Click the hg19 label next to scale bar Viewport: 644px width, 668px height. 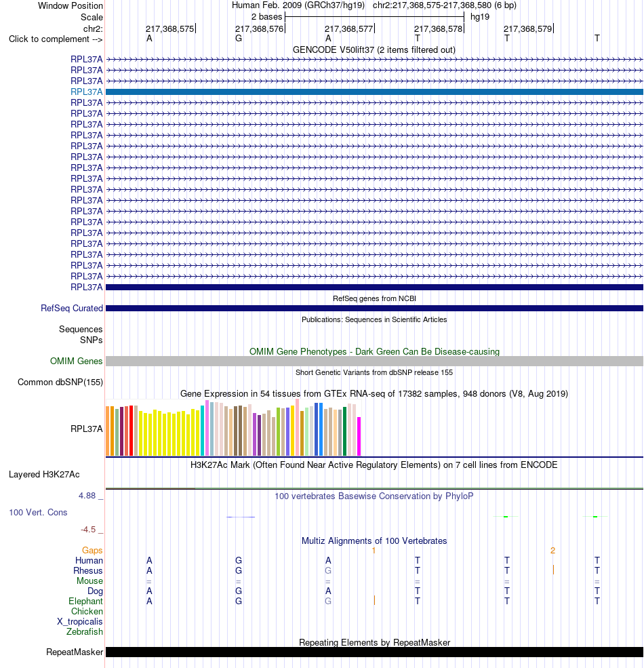[480, 16]
